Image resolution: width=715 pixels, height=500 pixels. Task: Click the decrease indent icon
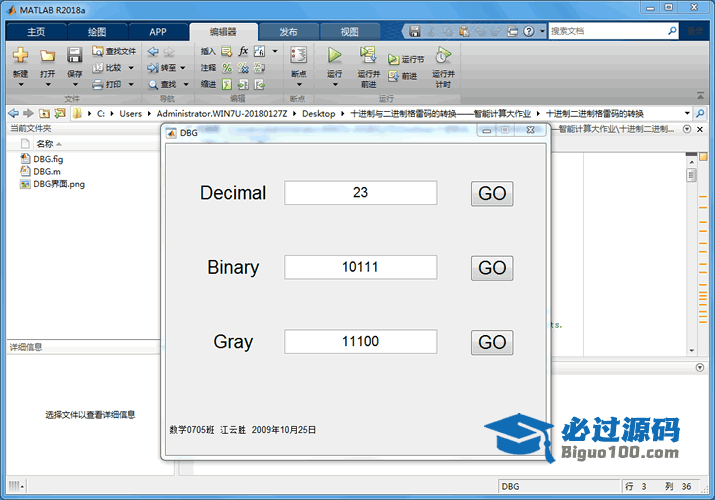click(x=259, y=84)
